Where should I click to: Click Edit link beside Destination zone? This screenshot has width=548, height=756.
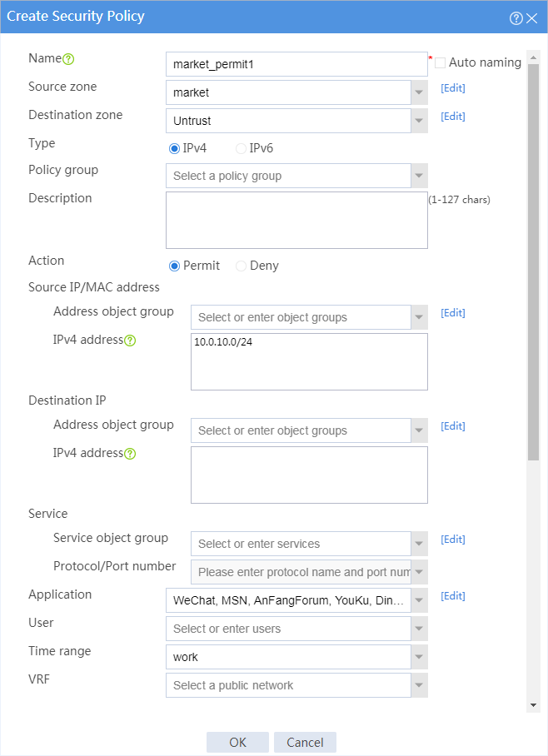click(453, 117)
